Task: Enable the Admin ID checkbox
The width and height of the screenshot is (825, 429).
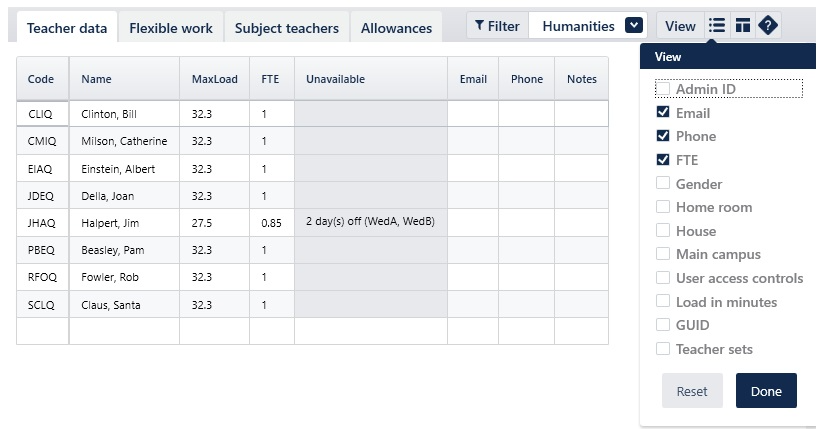Action: coord(663,89)
